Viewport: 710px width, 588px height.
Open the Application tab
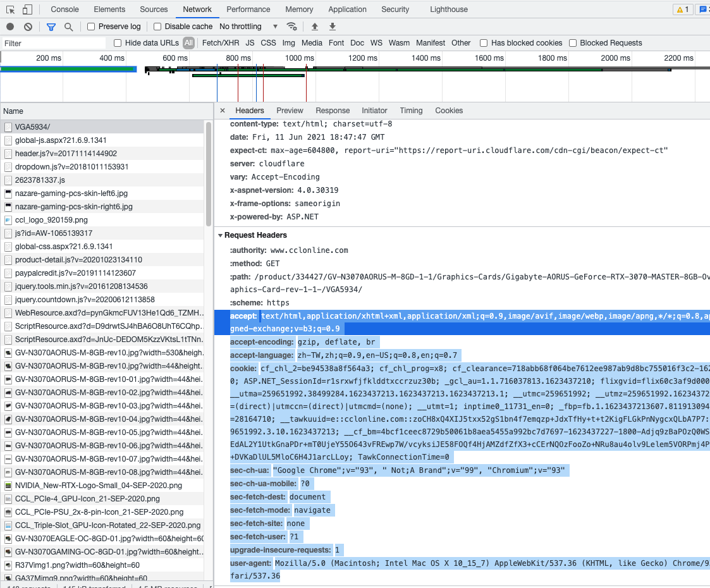pyautogui.click(x=347, y=9)
